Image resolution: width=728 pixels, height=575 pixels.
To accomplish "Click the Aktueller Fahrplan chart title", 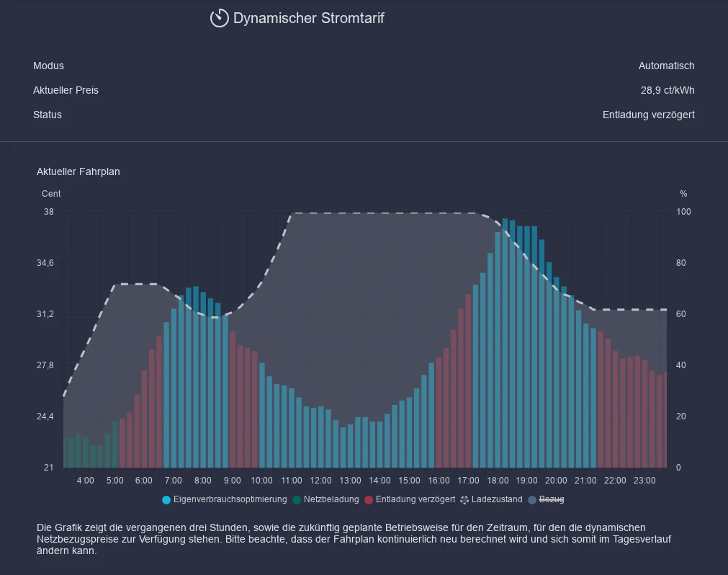I will tap(78, 171).
